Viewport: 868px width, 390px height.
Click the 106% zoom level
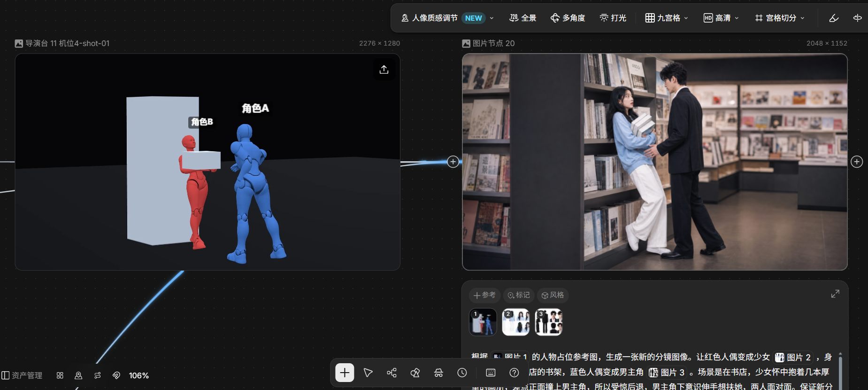139,375
